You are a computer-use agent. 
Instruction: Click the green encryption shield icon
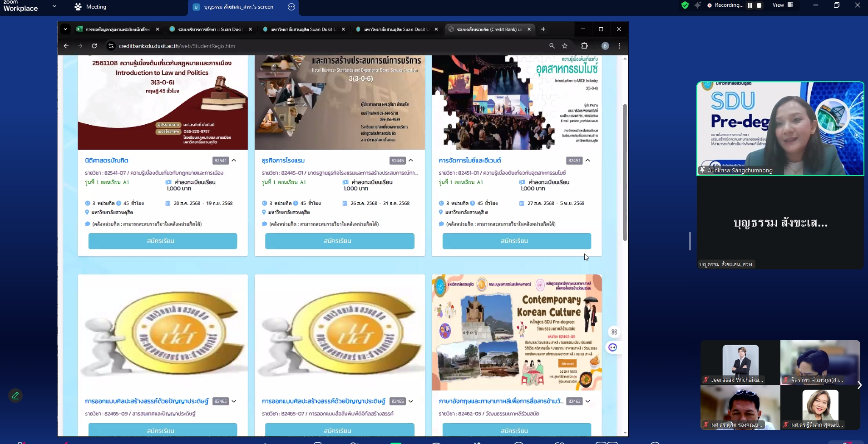pyautogui.click(x=685, y=5)
